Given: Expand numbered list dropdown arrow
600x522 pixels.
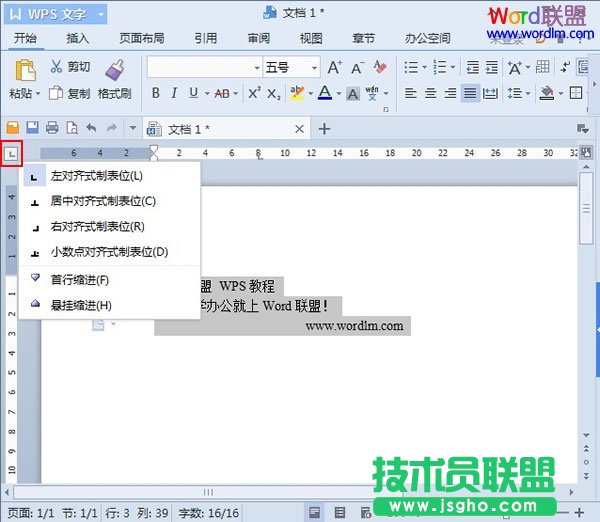Looking at the screenshot, I should [x=453, y=68].
